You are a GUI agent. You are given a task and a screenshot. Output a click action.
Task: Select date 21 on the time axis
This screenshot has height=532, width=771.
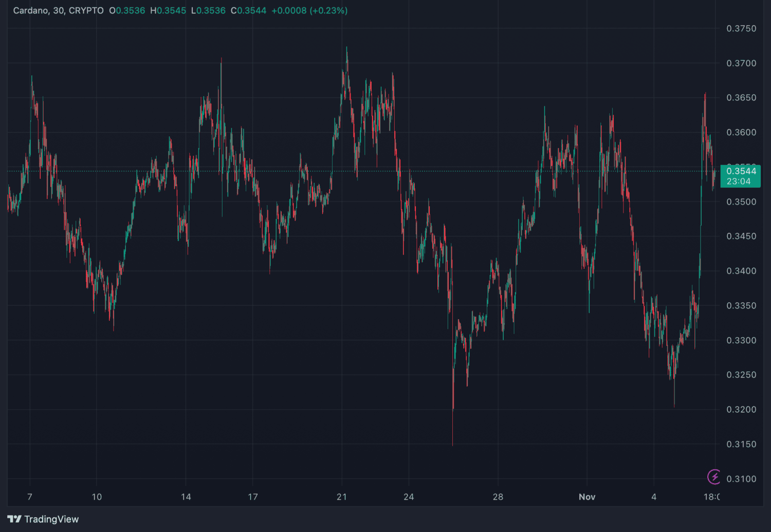click(342, 497)
